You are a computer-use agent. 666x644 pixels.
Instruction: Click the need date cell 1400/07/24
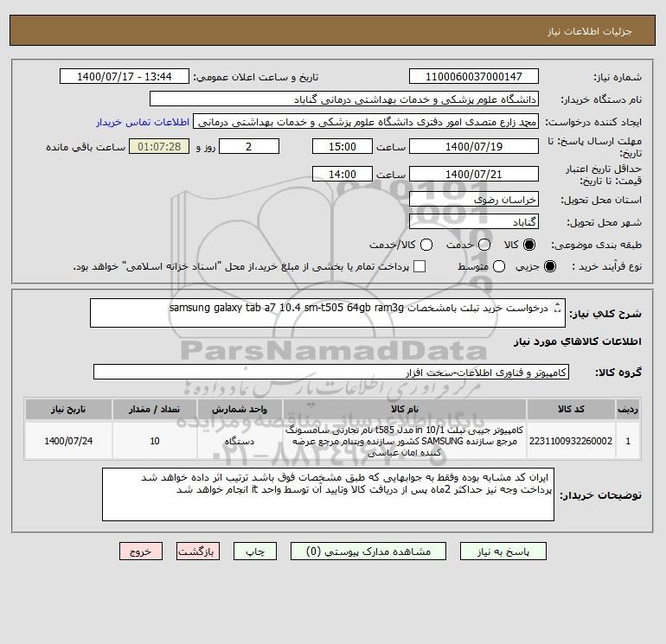(x=68, y=441)
